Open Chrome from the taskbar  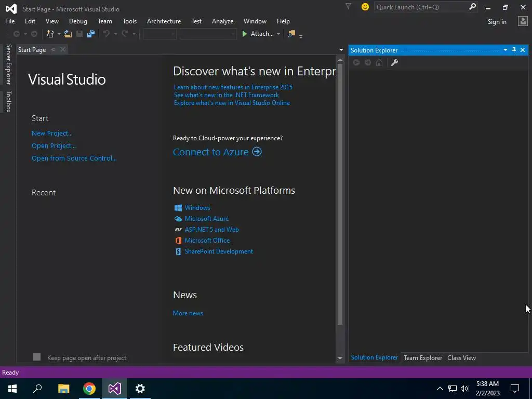(89, 389)
